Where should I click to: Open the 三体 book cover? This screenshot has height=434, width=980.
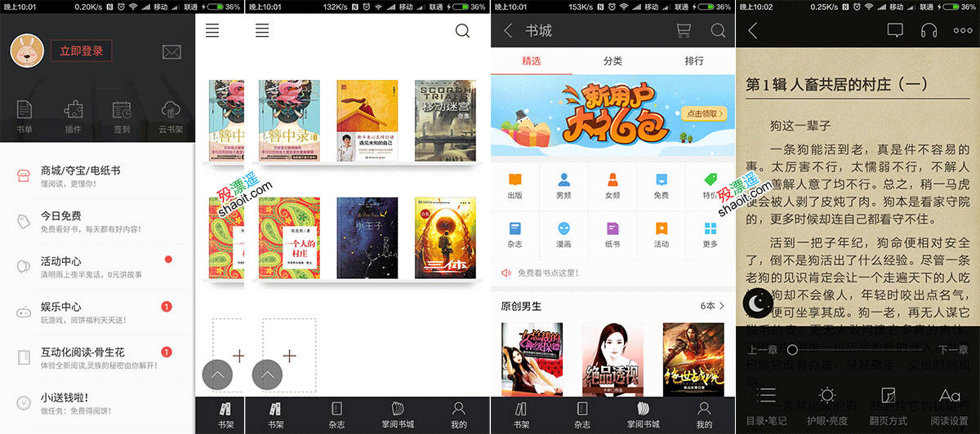[x=444, y=237]
